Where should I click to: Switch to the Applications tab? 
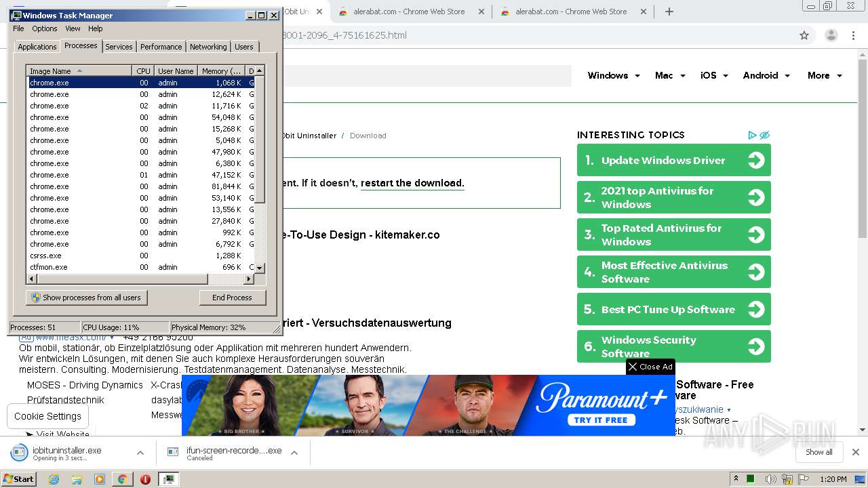[x=37, y=47]
